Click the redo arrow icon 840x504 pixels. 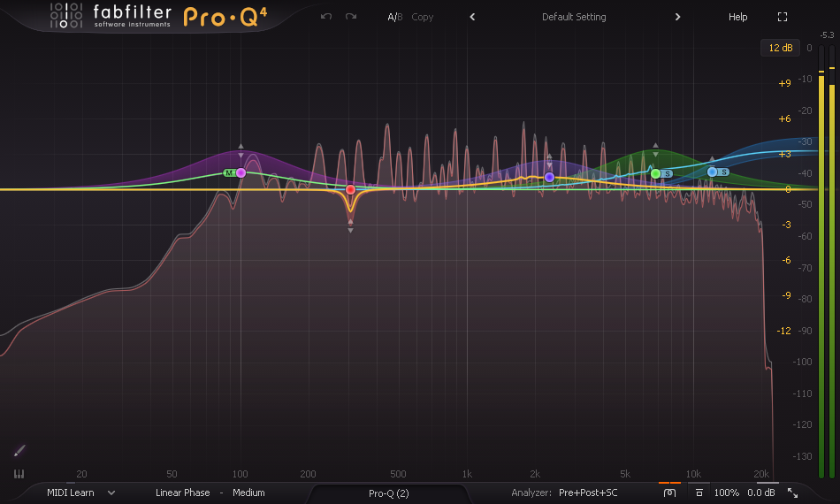click(x=351, y=17)
